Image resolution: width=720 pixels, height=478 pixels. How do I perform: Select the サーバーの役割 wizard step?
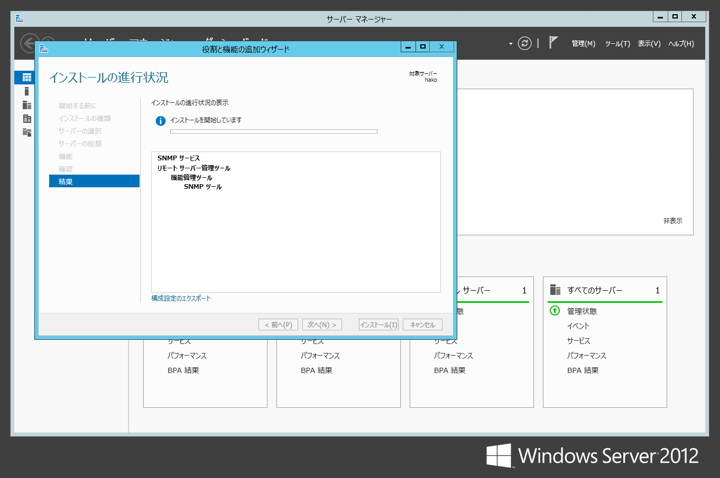(80, 144)
